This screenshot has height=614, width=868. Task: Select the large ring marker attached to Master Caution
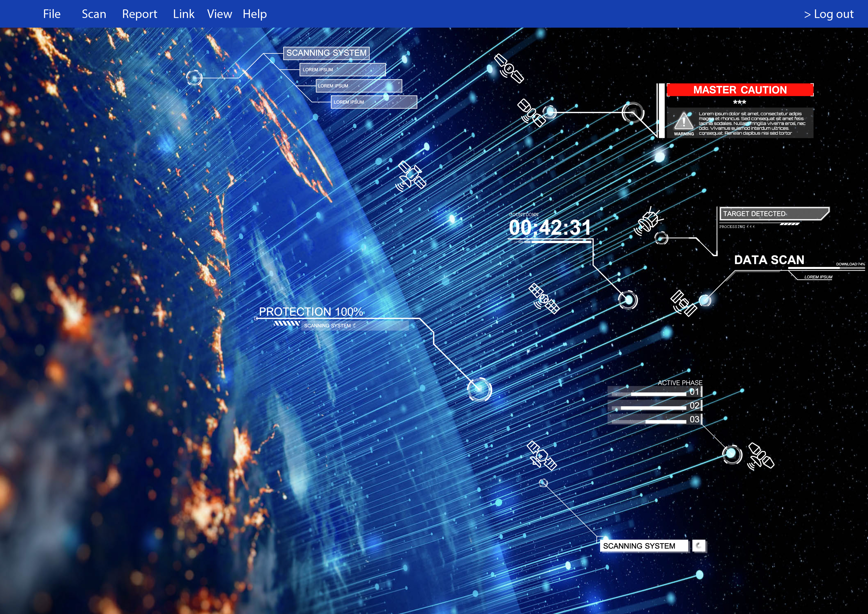click(633, 112)
